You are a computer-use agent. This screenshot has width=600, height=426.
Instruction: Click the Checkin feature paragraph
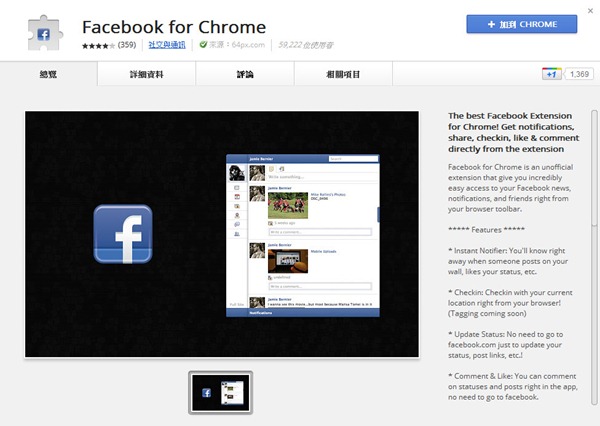(510, 303)
